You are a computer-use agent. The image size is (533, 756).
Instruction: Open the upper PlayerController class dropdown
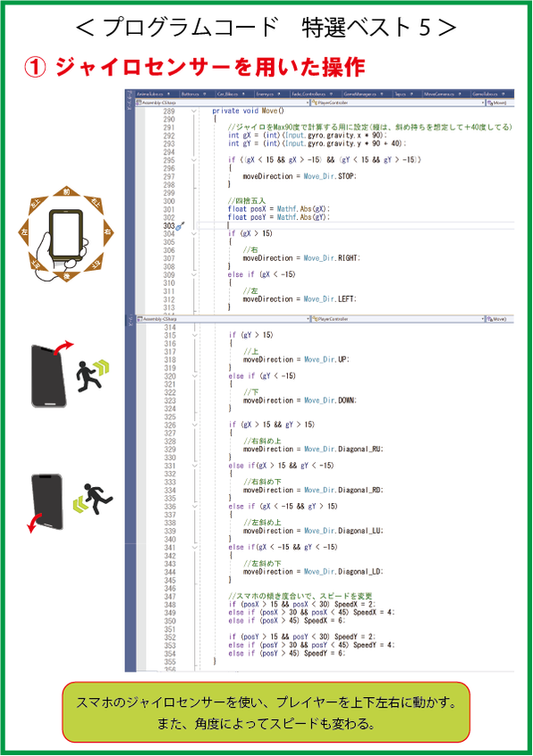click(397, 103)
